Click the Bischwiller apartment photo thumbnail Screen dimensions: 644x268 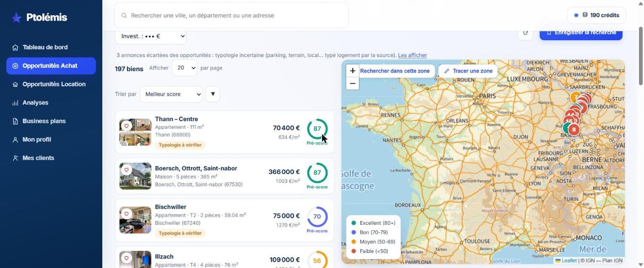135,220
